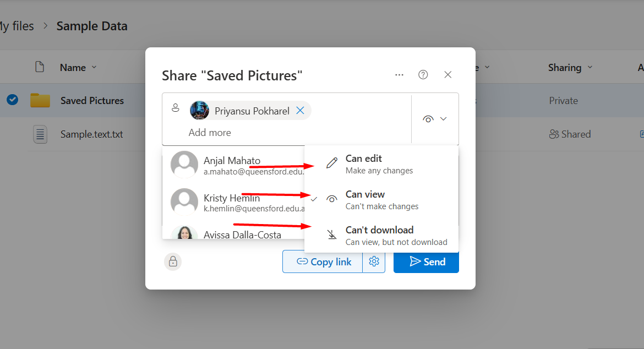Open the more options ellipsis menu
Screen dimensions: 644x349
point(399,75)
